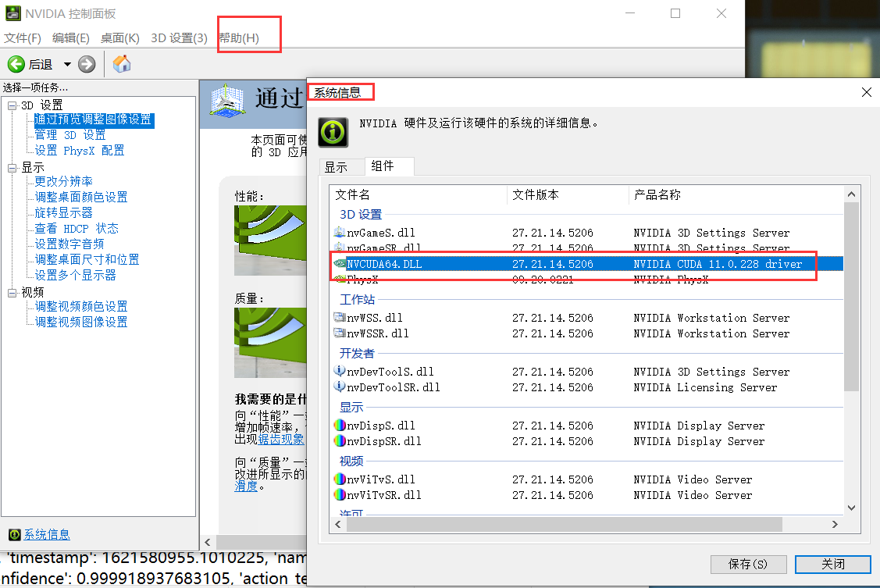Open 设置多个显示器 task
The image size is (880, 588).
75,276
